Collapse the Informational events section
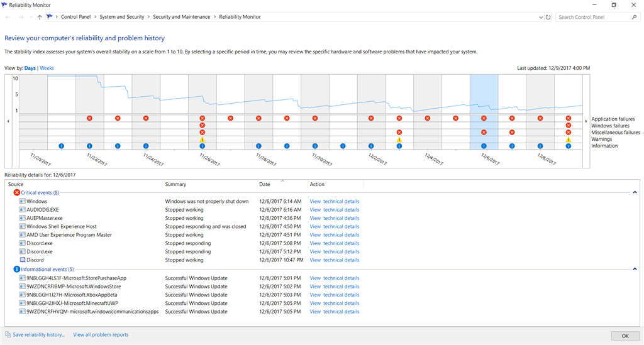The height and width of the screenshot is (345, 644). pyautogui.click(x=635, y=269)
